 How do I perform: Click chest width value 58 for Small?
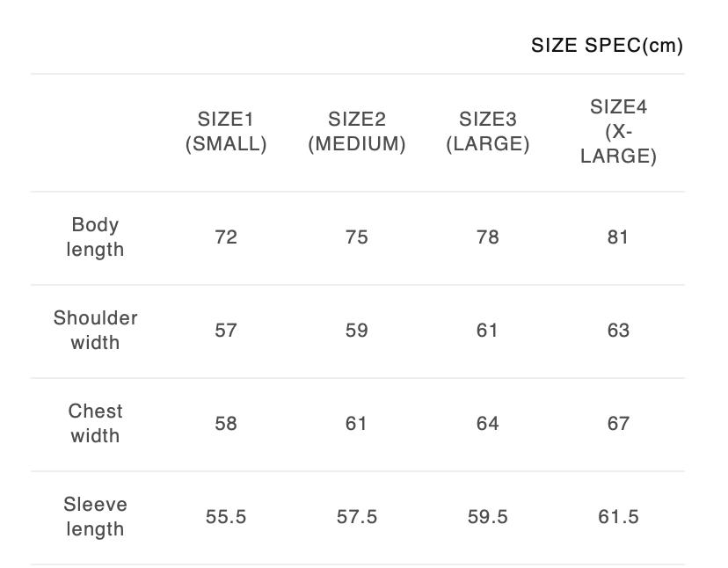pos(226,424)
